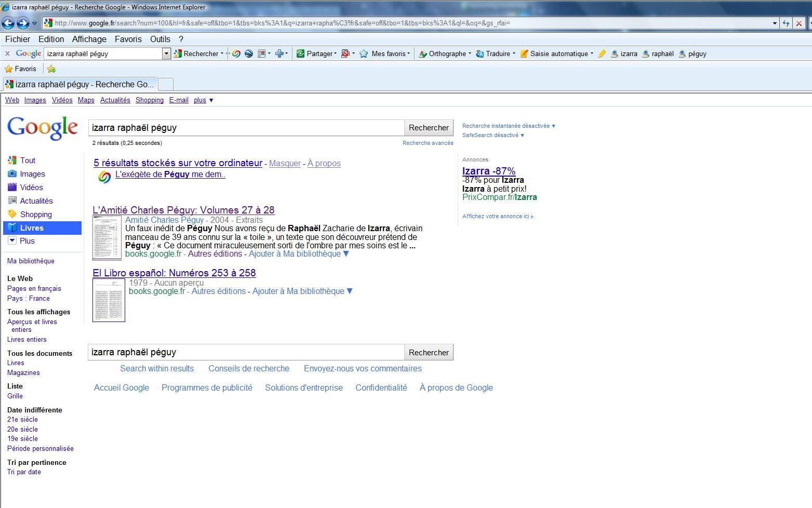Image resolution: width=812 pixels, height=508 pixels.
Task: Open the Edition menu
Action: point(51,39)
